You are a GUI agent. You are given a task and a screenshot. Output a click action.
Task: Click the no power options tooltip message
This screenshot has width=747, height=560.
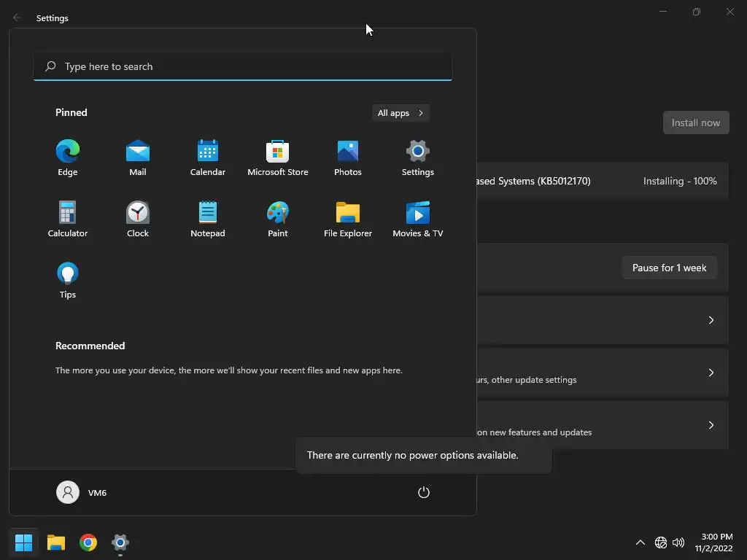point(413,455)
